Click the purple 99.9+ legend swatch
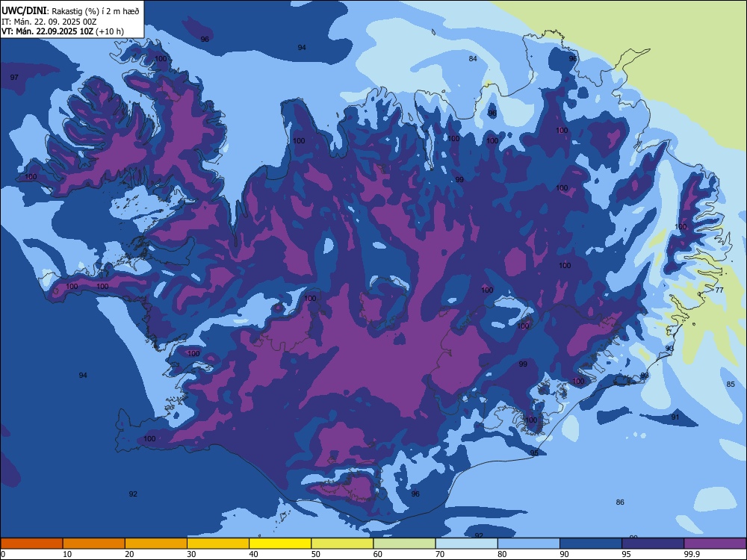Image resolution: width=747 pixels, height=560 pixels. pyautogui.click(x=715, y=544)
